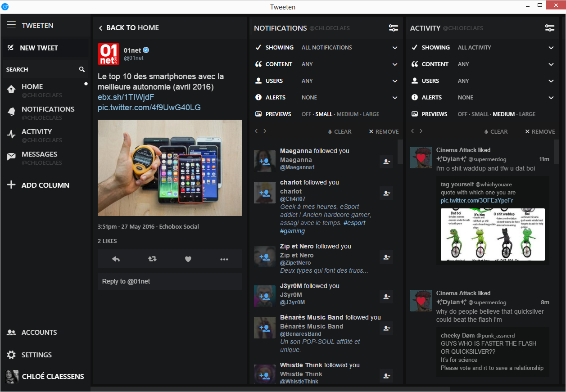The height and width of the screenshot is (392, 566).
Task: Open Messages in the sidebar
Action: 39,154
